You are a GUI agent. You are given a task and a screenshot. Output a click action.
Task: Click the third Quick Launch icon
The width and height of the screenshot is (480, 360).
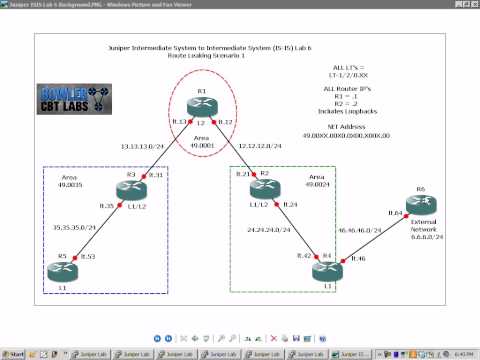[54, 354]
